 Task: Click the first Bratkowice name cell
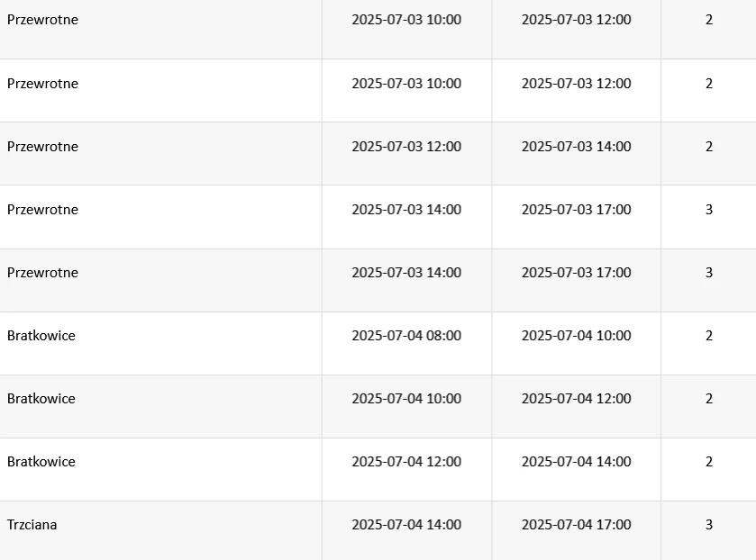coord(41,336)
